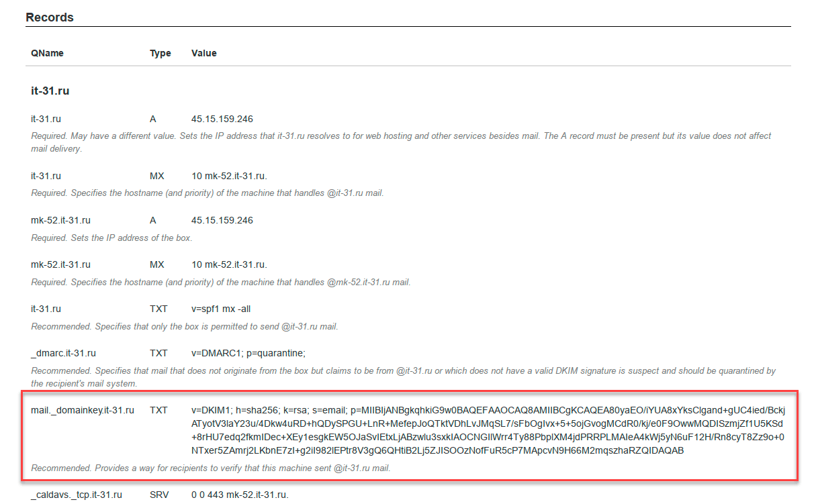Click the DMARC note about quarantined suspect mail
The height and width of the screenshot is (504, 814).
point(403,377)
